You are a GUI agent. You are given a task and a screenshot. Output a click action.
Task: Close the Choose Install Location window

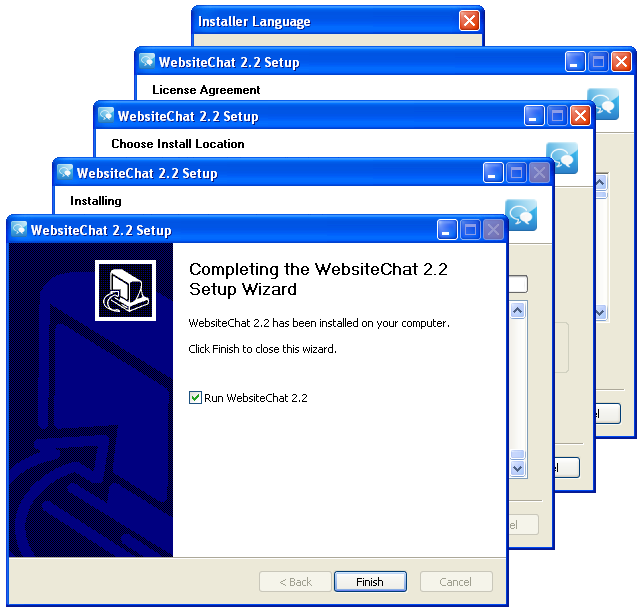pos(580,116)
